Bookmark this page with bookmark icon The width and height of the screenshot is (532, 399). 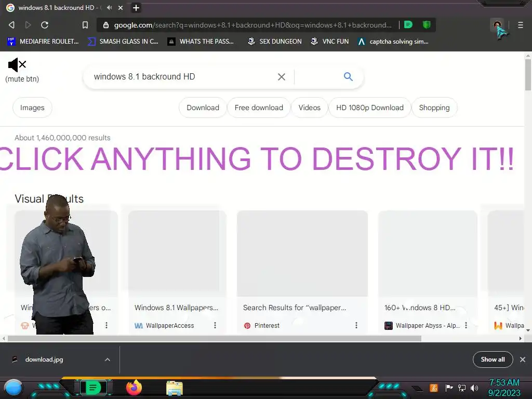point(85,25)
